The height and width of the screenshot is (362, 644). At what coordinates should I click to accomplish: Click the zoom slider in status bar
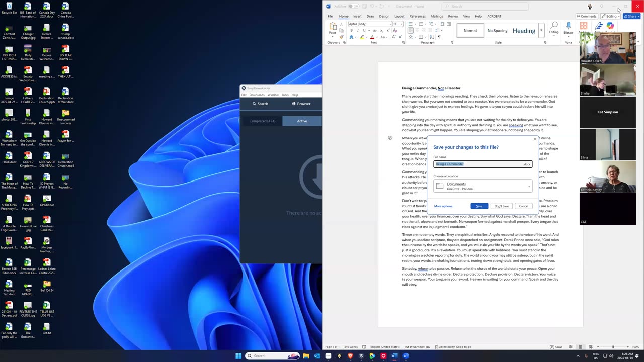tap(613, 347)
